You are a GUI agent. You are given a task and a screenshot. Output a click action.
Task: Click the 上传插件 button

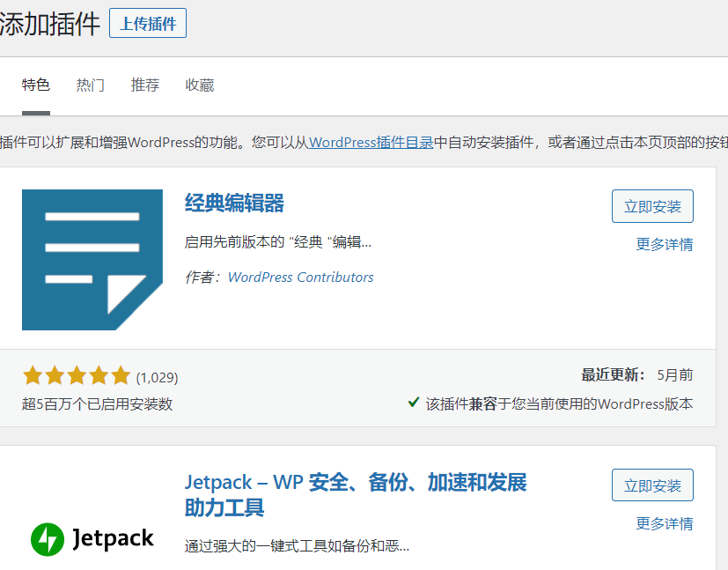(x=148, y=23)
